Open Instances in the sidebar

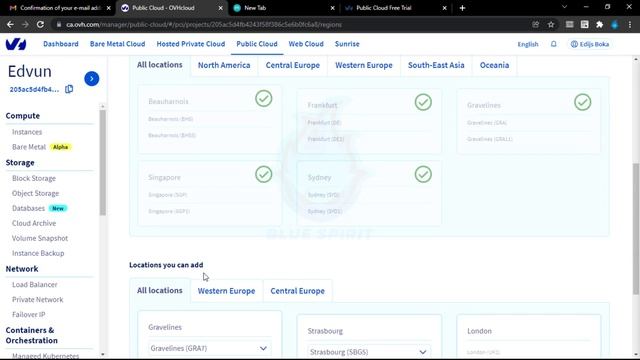[x=27, y=132]
